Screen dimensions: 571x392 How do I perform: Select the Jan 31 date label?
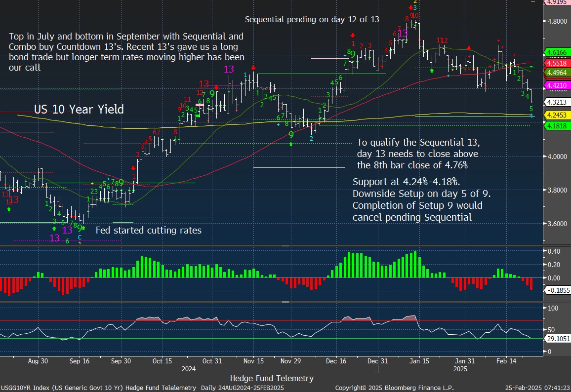point(465,361)
